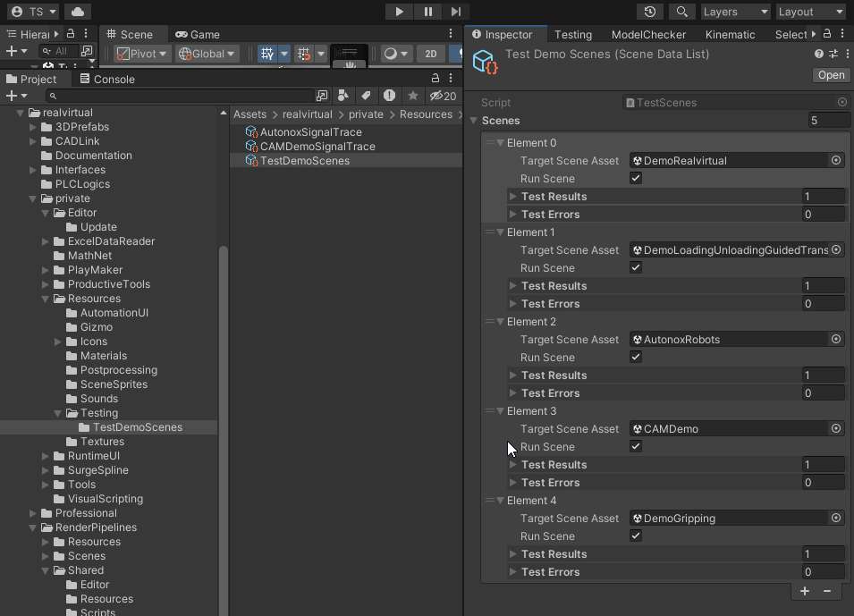Toggle Run Scene checkbox for Element 3

(636, 447)
